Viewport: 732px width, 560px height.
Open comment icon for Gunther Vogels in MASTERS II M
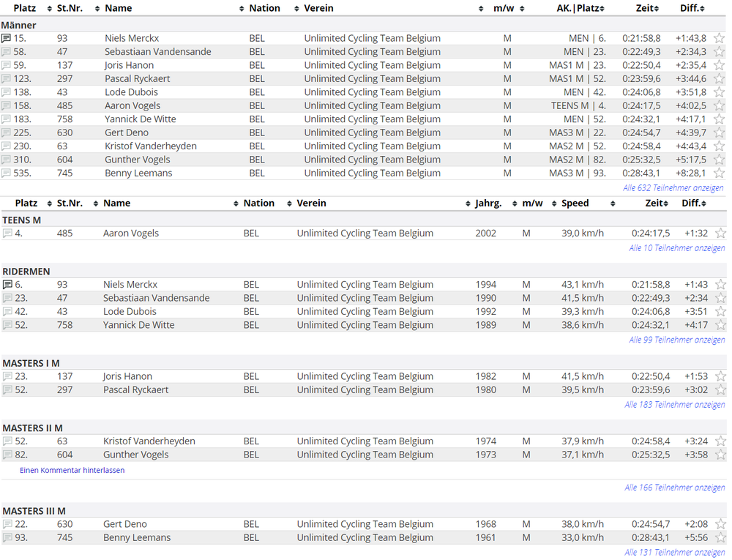coord(7,455)
